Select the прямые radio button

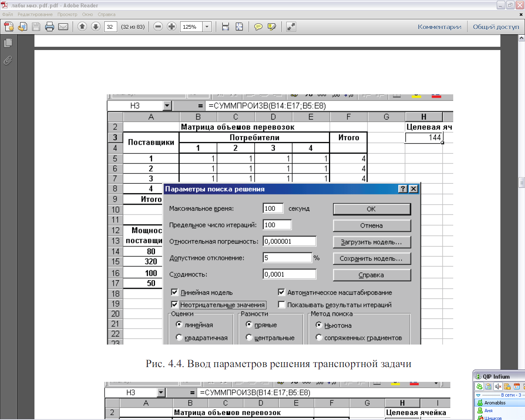click(x=249, y=324)
